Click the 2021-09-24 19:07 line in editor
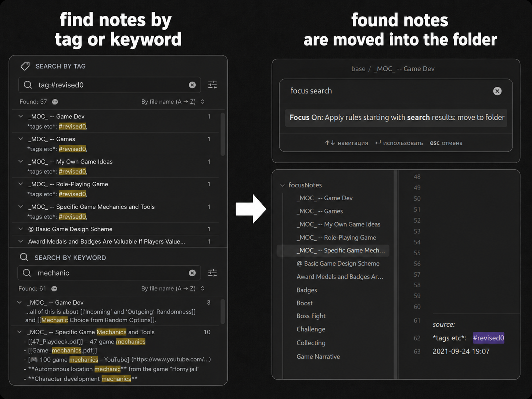532x399 pixels. pos(461,351)
